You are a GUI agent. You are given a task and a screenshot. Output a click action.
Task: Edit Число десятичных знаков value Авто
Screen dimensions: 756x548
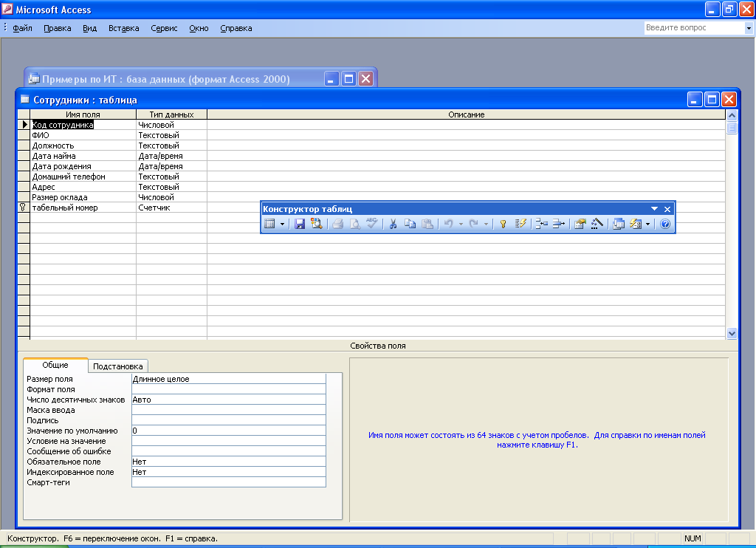point(229,400)
